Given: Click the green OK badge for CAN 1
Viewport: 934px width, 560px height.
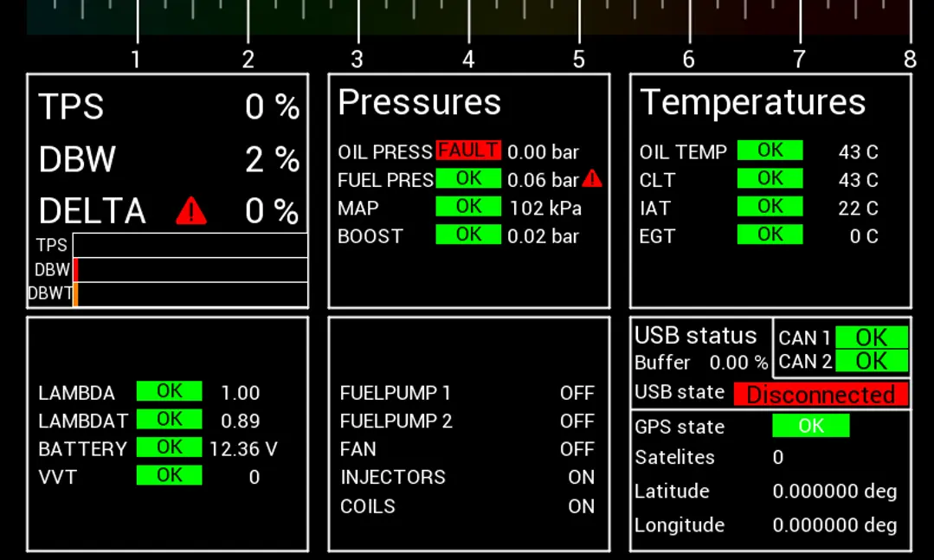Looking at the screenshot, I should point(871,338).
